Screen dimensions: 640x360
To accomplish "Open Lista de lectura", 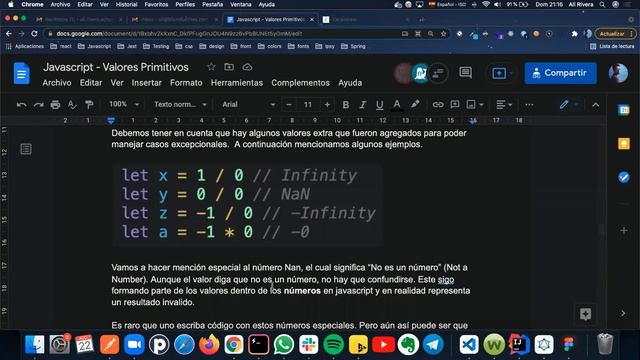I will [x=612, y=46].
